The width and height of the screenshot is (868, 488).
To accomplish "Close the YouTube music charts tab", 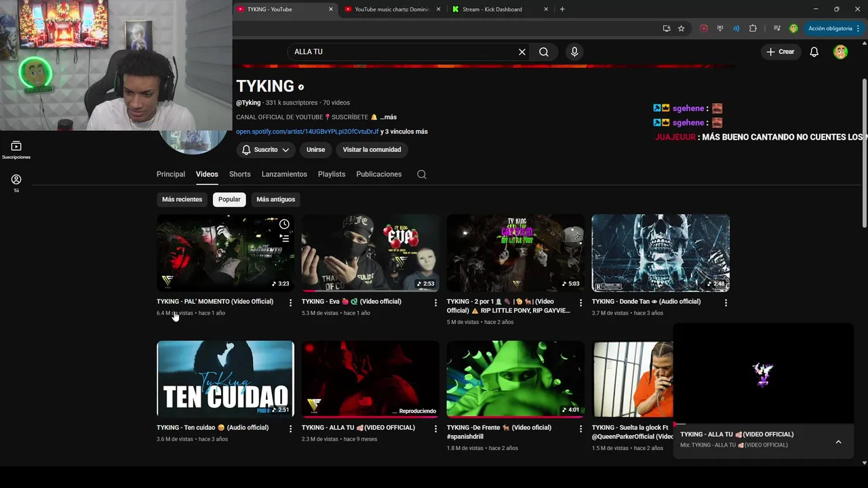I will (438, 9).
